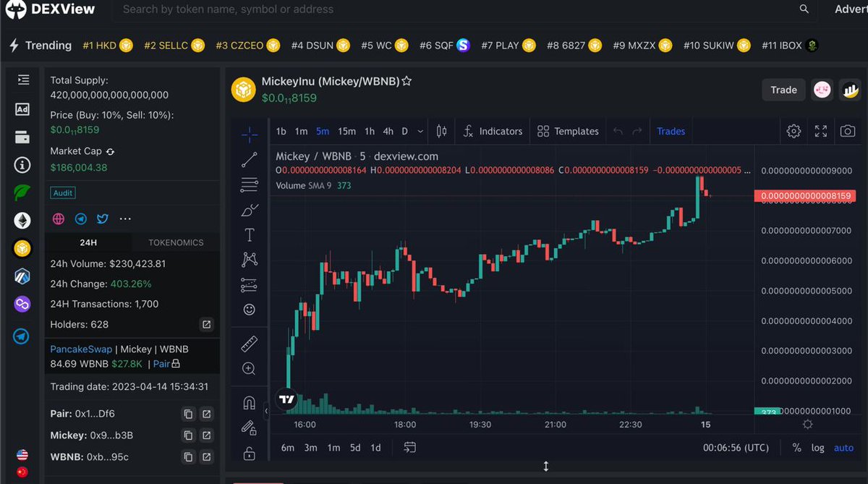
Task: Open the token website globe icon
Action: point(59,218)
